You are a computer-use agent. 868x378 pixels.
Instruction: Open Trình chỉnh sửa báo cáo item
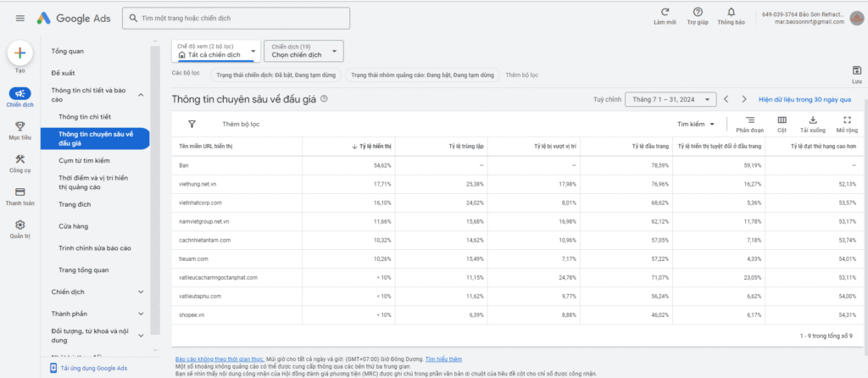coord(95,248)
